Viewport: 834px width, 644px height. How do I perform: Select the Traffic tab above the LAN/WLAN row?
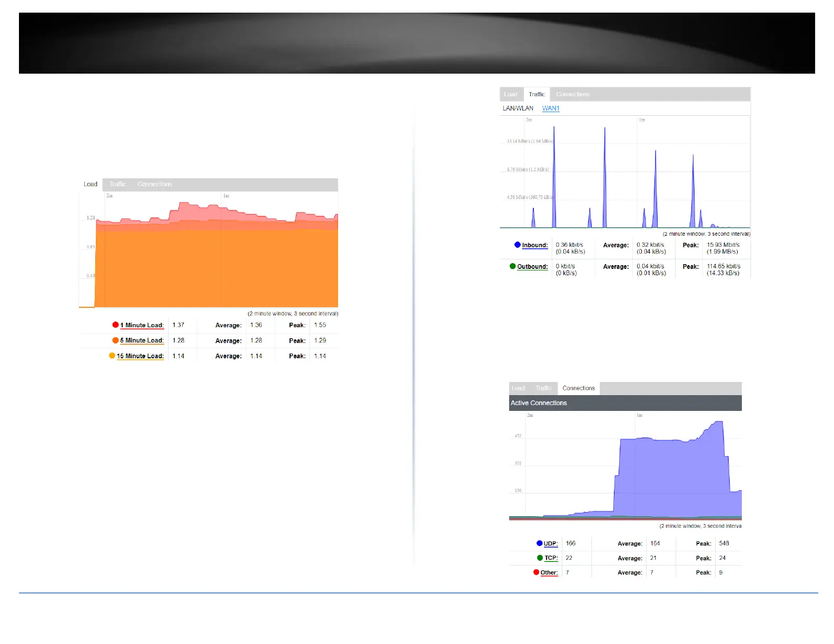point(537,94)
